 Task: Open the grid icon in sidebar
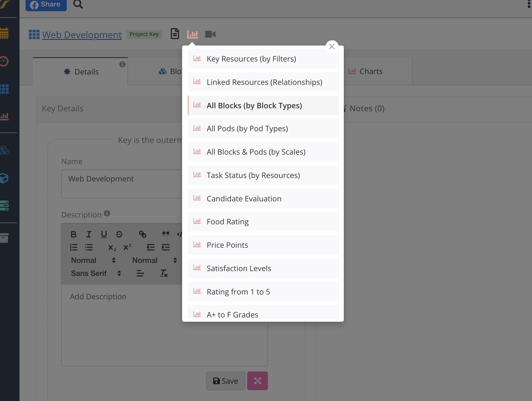(x=4, y=89)
